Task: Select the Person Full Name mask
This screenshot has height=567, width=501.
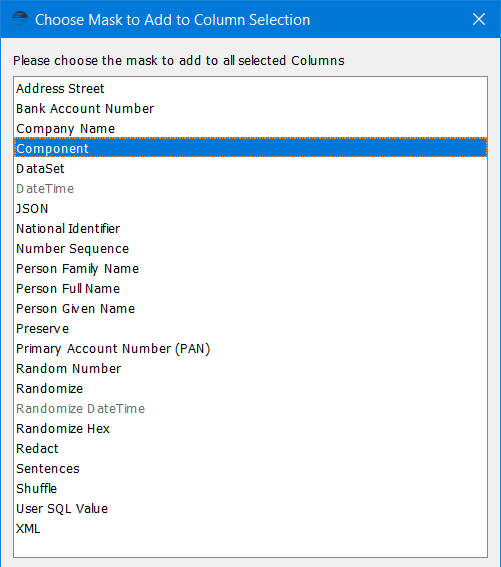Action: coord(250,289)
